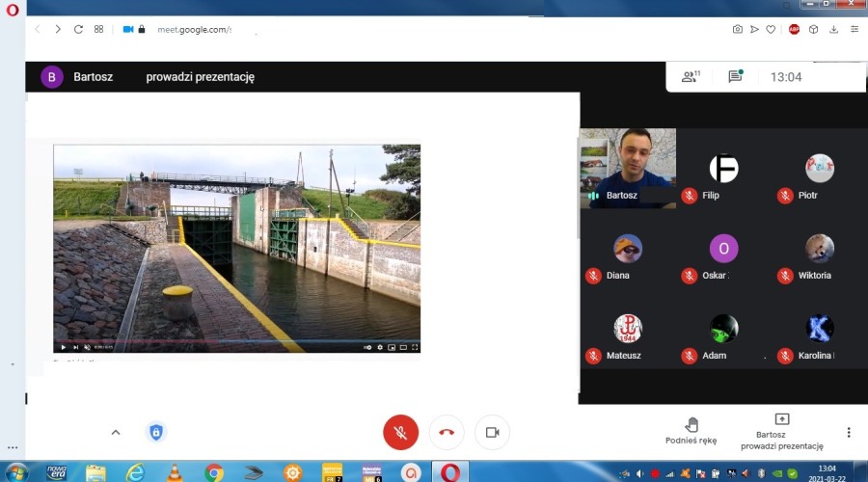Open the three-dot more options menu
The width and height of the screenshot is (868, 482).
click(849, 432)
